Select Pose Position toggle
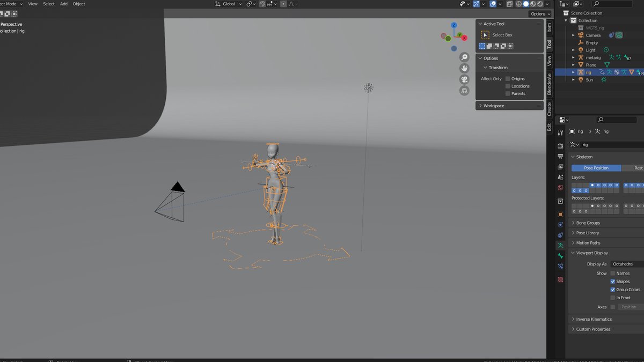This screenshot has width=644, height=362. click(x=596, y=168)
